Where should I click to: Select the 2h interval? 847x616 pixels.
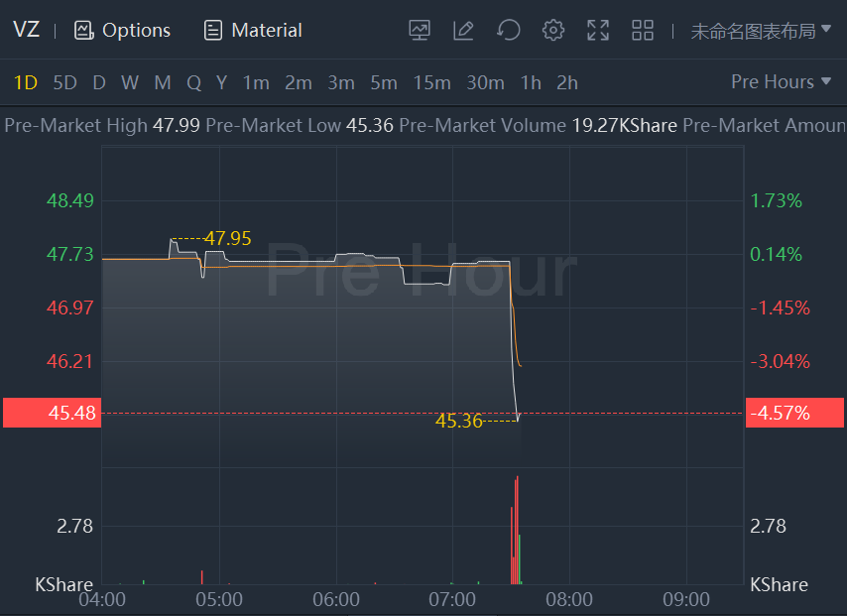[x=567, y=83]
